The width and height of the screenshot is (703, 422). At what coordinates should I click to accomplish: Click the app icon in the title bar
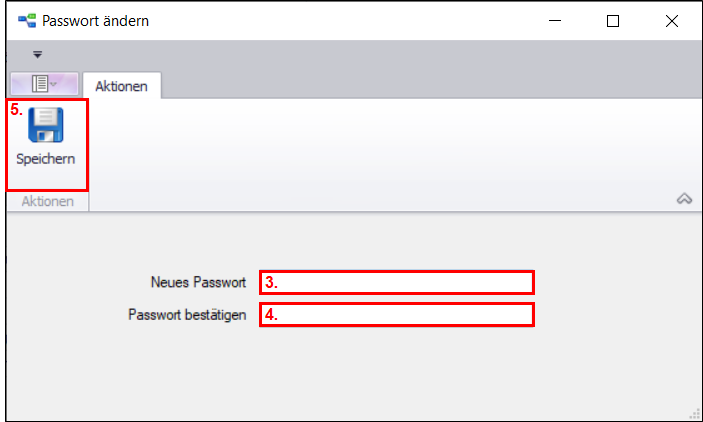tap(27, 20)
